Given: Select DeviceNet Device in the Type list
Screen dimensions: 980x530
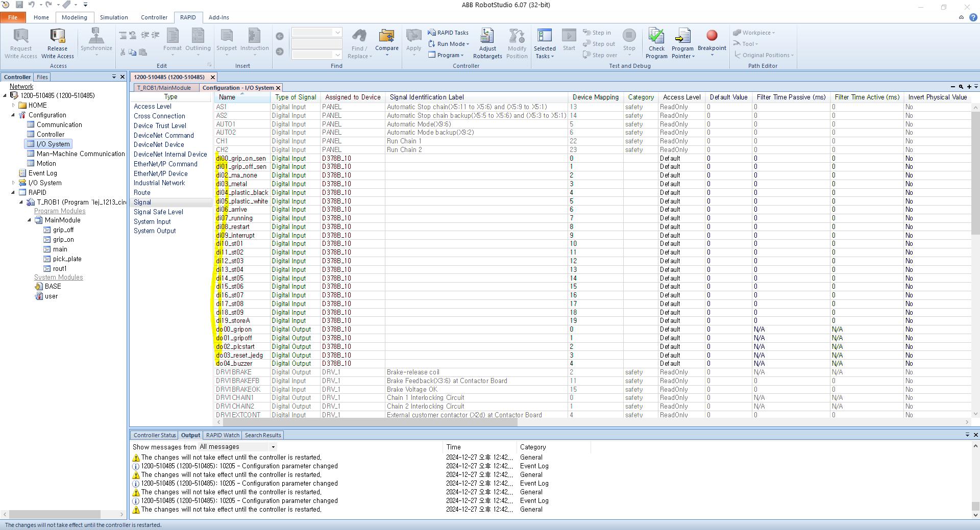Looking at the screenshot, I should [x=170, y=145].
